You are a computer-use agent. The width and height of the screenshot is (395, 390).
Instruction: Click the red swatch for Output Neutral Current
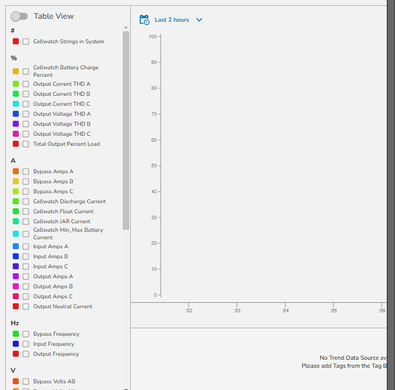[16, 306]
